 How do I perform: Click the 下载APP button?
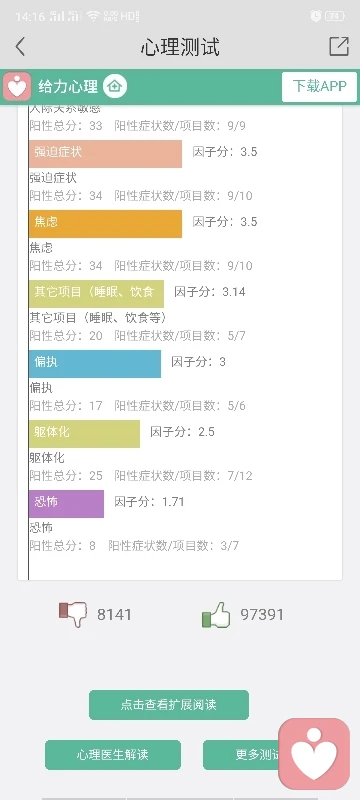[x=319, y=87]
